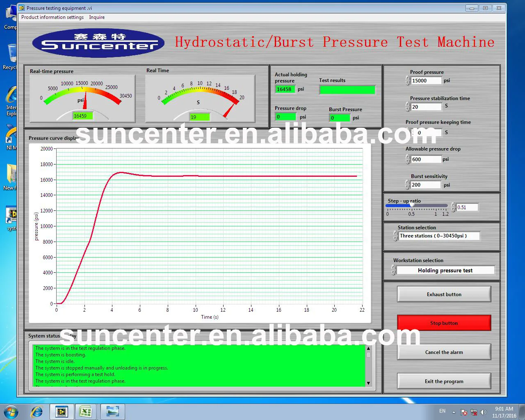Open the Workstation selection dropdown
This screenshot has height=420, width=525.
(445, 270)
